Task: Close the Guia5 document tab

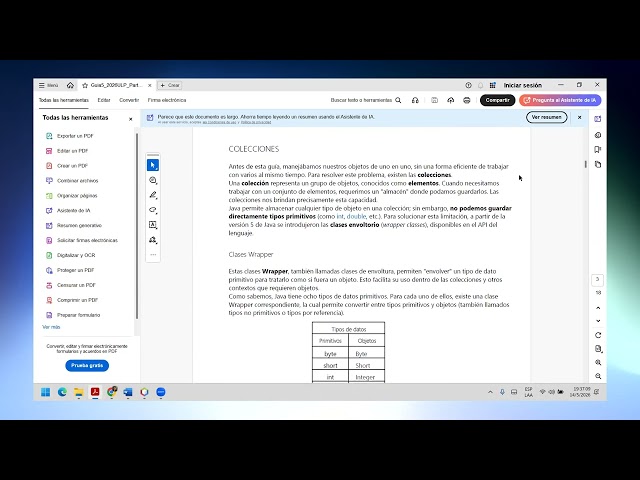Action: (x=149, y=85)
